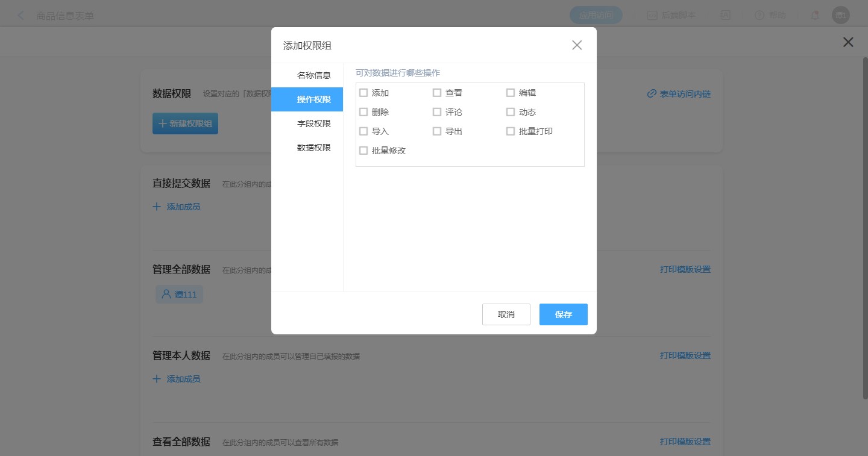Select the 数据权限 tab
This screenshot has height=456, width=868.
tap(313, 148)
